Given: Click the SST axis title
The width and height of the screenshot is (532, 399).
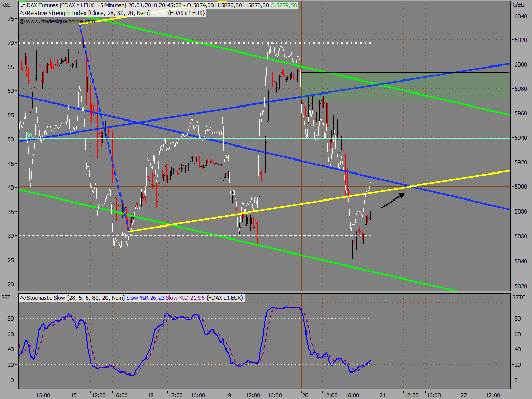Looking at the screenshot, I should tap(6, 298).
